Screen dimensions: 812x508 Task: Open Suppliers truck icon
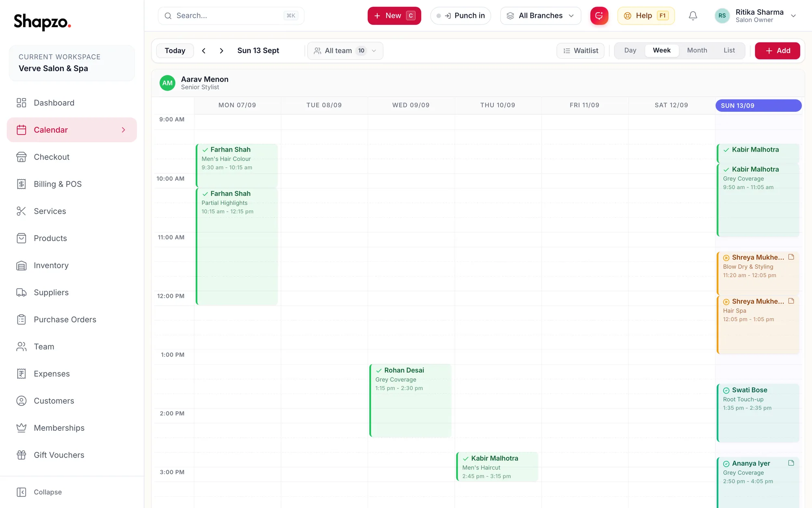[x=21, y=293]
